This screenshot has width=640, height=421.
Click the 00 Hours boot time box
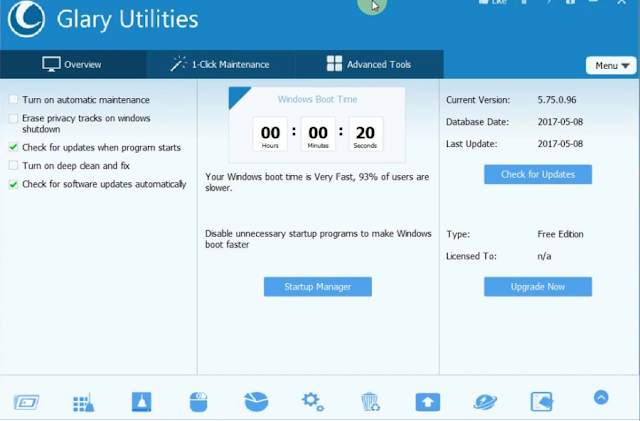coord(270,134)
